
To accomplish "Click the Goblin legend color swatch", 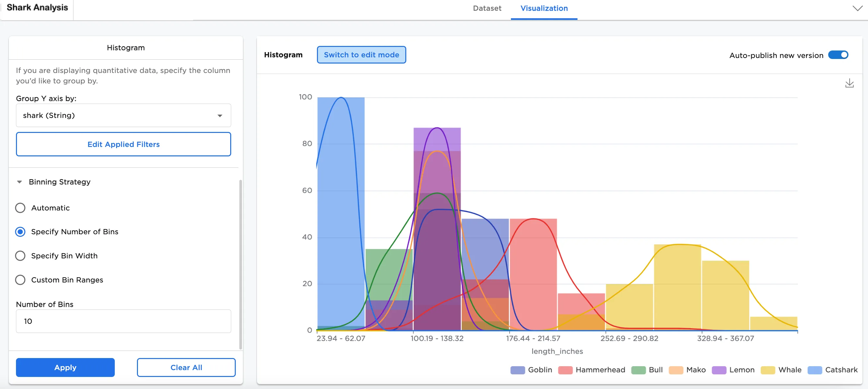I will (x=517, y=370).
